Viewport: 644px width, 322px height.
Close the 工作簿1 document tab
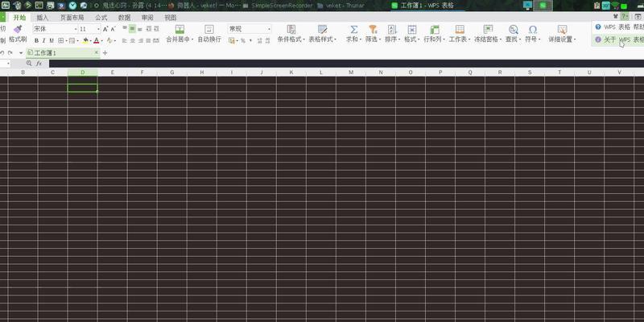[x=97, y=52]
